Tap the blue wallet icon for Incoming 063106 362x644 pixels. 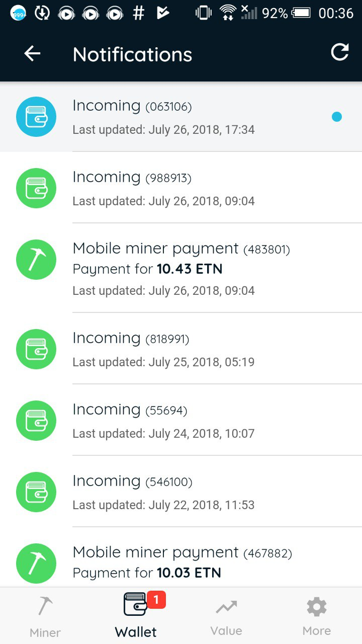[x=36, y=117]
